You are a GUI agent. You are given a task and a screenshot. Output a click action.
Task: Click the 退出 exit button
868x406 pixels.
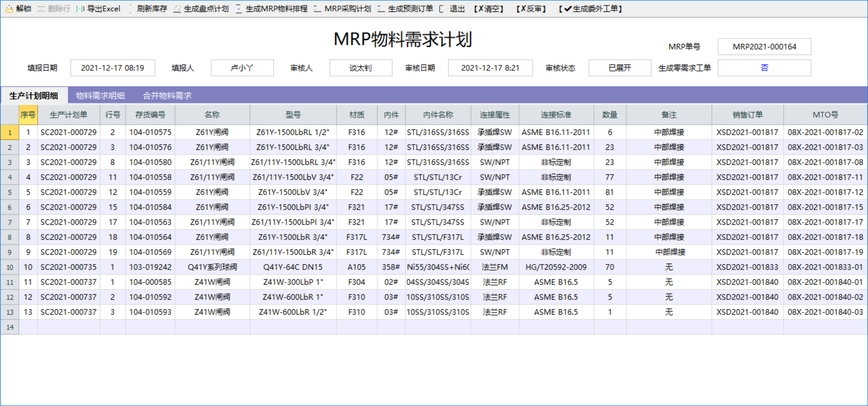pyautogui.click(x=452, y=8)
